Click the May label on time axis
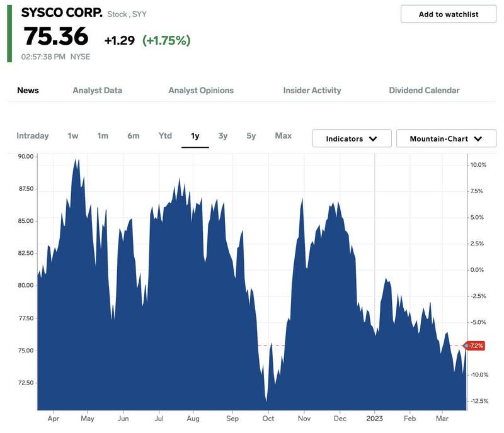The image size is (504, 433). (88, 419)
